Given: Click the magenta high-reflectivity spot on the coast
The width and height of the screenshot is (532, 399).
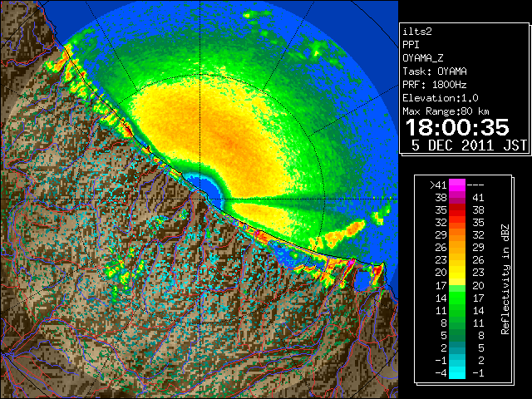Looking at the screenshot, I should point(351,263).
